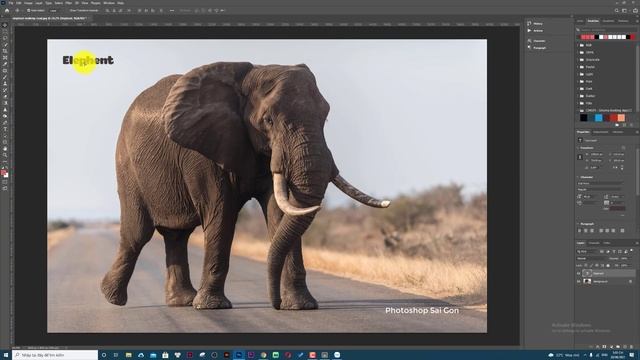Select the Lasso tool
Screen dimensions: 640x360
tap(5, 38)
